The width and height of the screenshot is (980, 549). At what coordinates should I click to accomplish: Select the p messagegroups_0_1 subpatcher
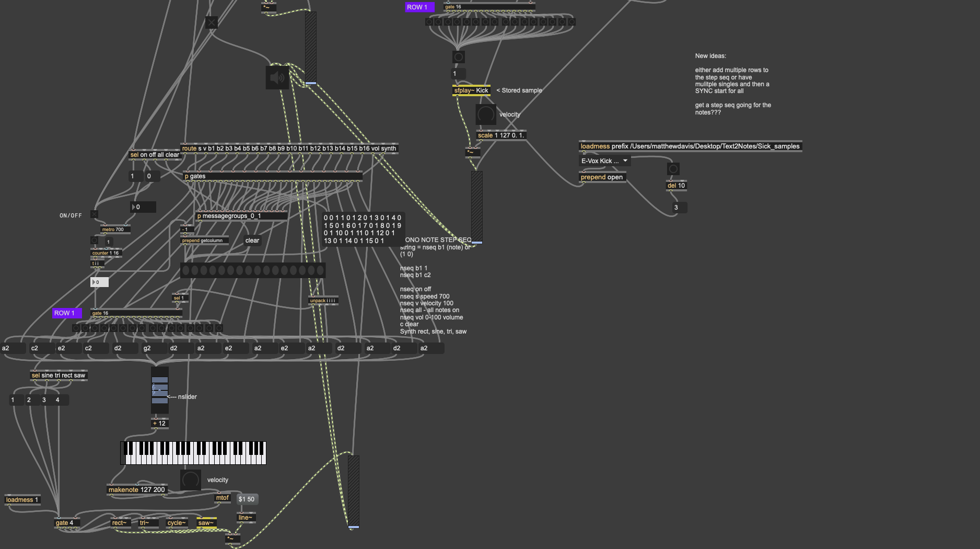241,216
